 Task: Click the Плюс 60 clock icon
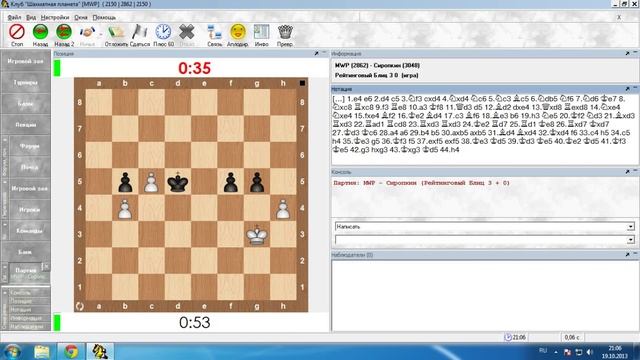pos(163,32)
